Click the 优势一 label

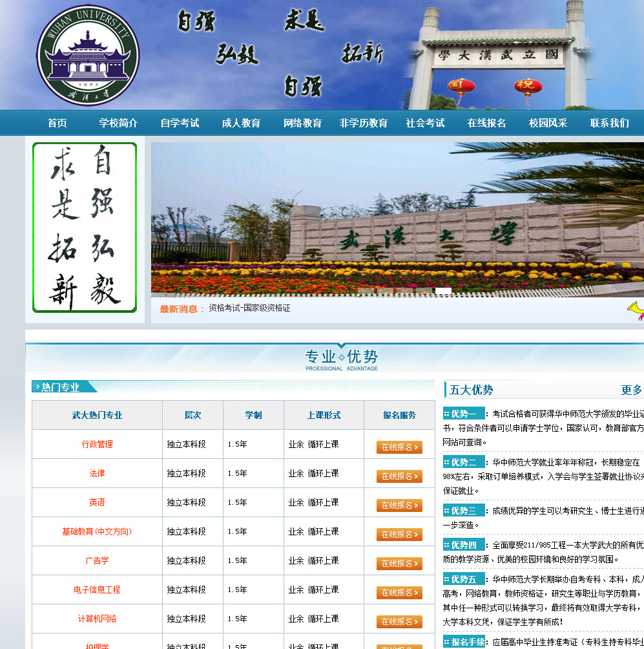[464, 414]
